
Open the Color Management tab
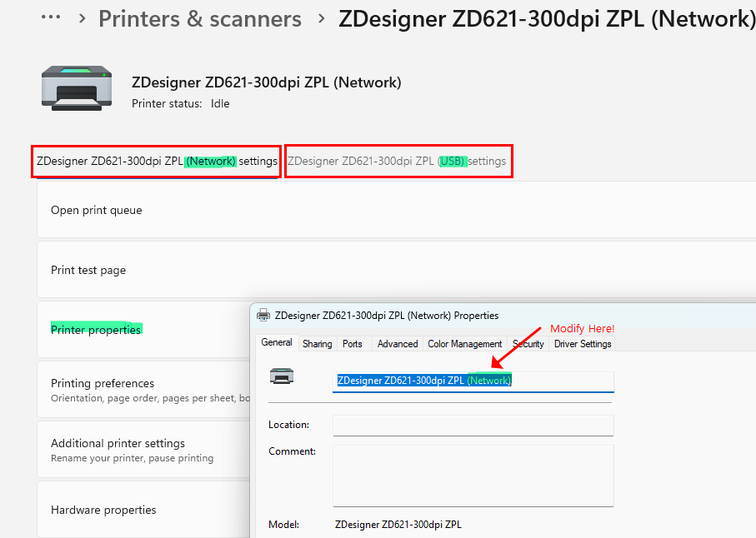[x=465, y=344]
